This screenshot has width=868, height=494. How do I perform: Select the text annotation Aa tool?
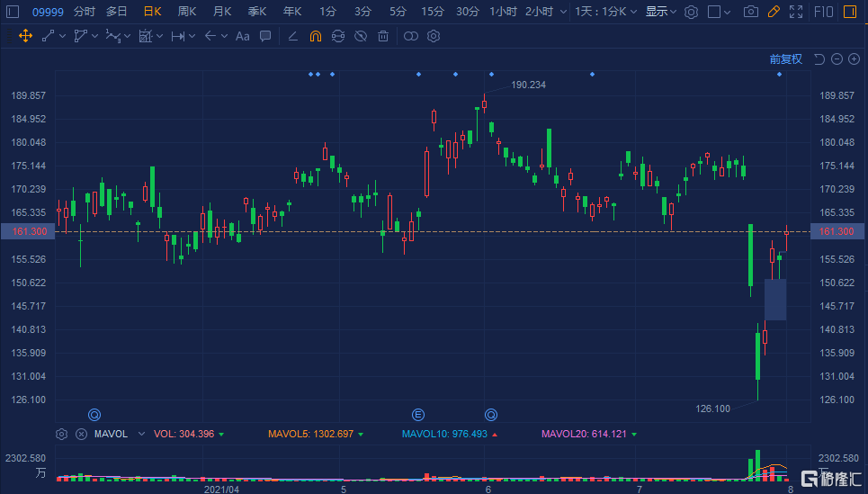click(x=242, y=36)
